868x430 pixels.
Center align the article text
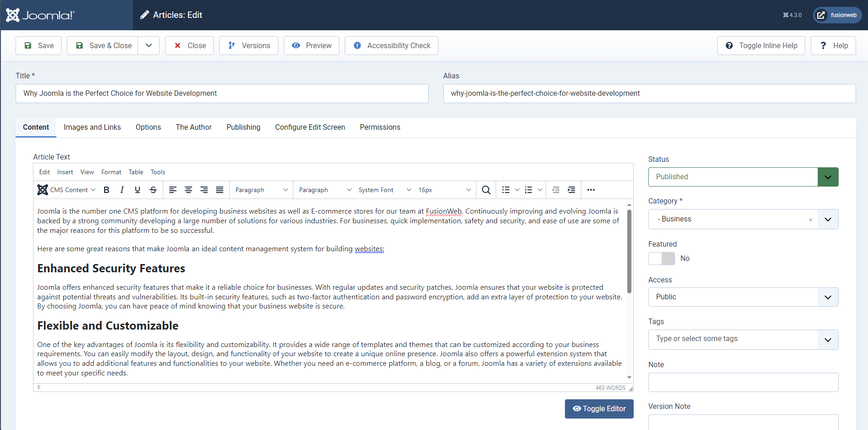[188, 190]
